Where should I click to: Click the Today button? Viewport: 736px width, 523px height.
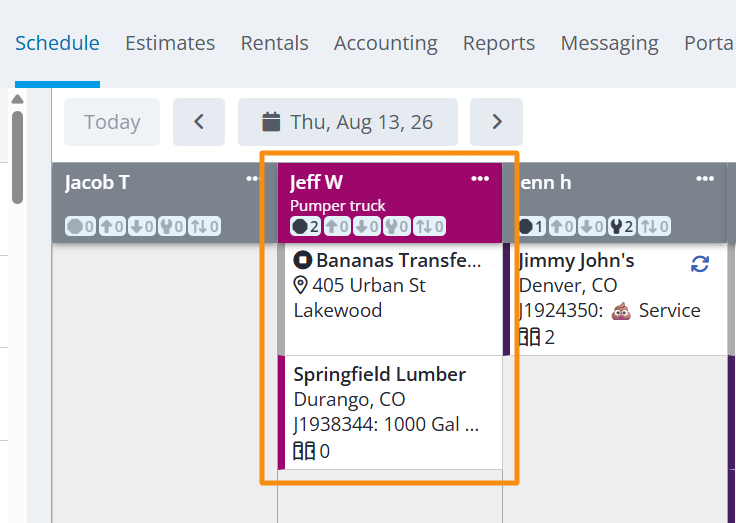112,122
